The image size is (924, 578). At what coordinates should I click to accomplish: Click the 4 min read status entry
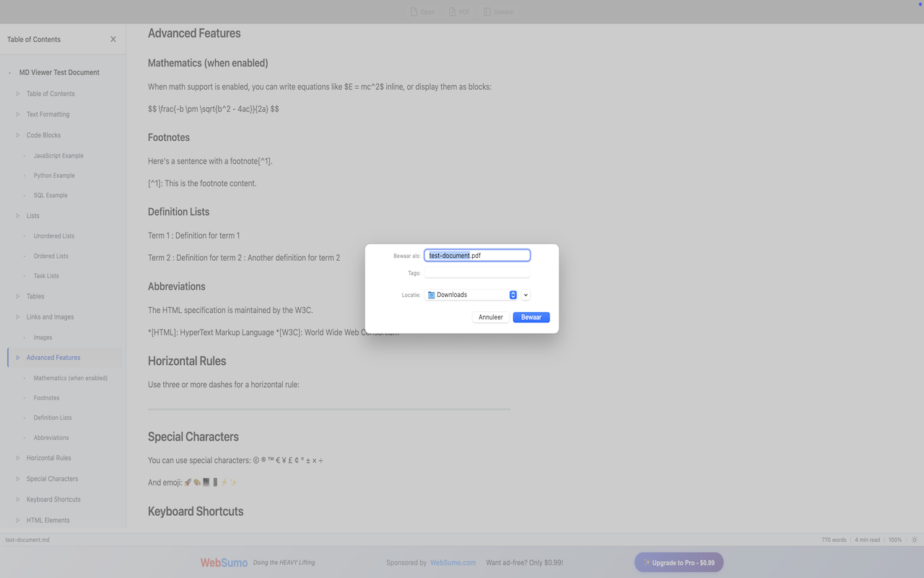coord(868,540)
